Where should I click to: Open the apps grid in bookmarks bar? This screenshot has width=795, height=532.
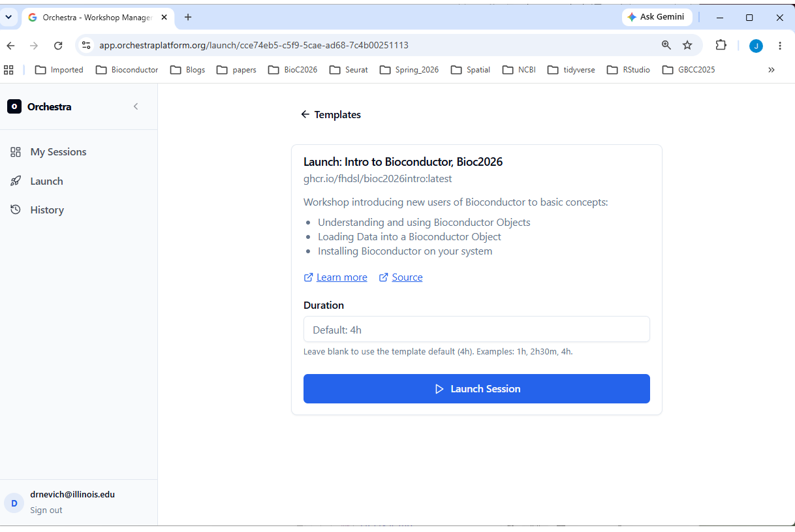coord(9,70)
